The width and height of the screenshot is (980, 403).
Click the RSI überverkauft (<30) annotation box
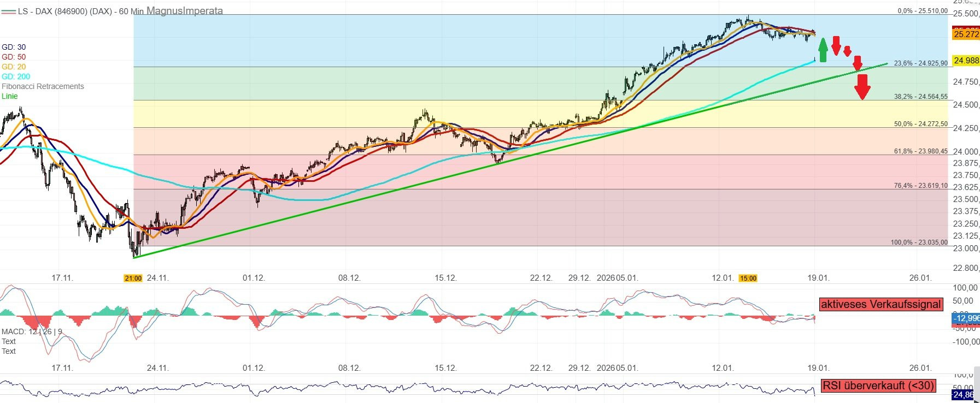(x=878, y=386)
